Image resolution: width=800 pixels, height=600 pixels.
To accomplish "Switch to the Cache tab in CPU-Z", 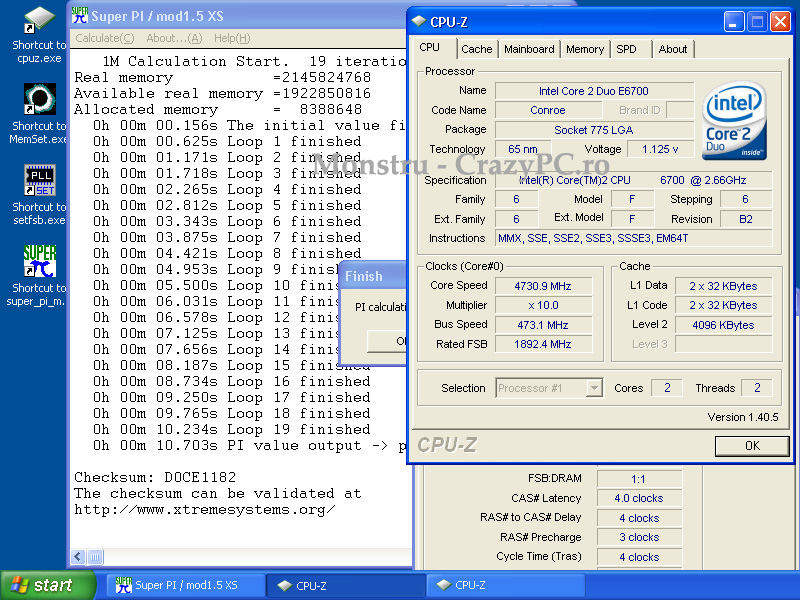I will (477, 49).
